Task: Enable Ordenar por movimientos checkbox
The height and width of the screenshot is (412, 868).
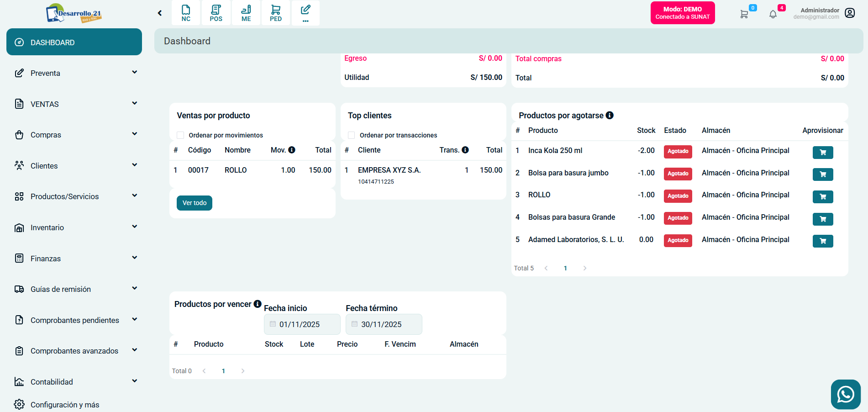Action: click(x=180, y=135)
